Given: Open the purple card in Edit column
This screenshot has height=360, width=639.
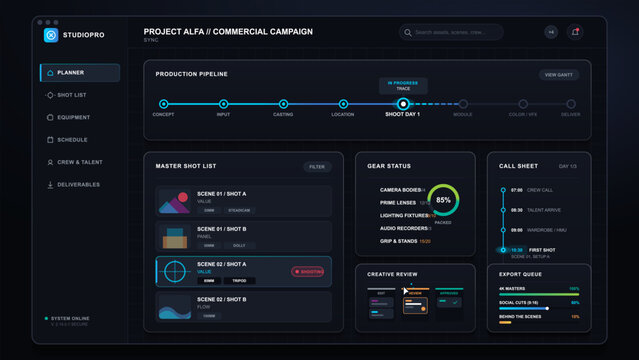Looking at the screenshot, I should coord(381,302).
